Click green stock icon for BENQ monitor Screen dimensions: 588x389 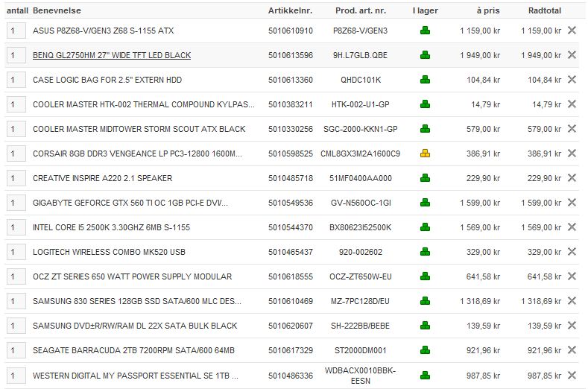click(x=425, y=54)
